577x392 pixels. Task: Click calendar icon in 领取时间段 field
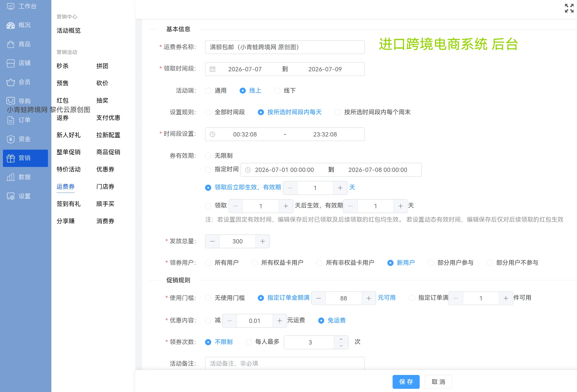pos(212,69)
